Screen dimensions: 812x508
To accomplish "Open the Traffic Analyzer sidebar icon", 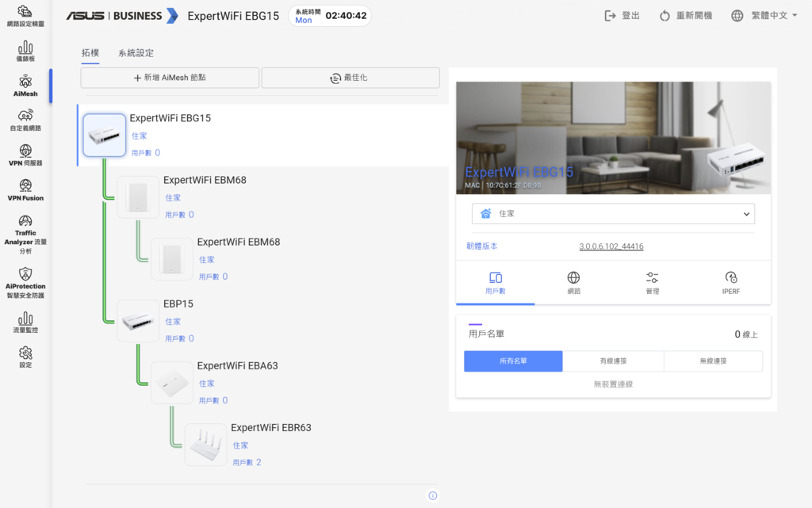I will (x=25, y=221).
